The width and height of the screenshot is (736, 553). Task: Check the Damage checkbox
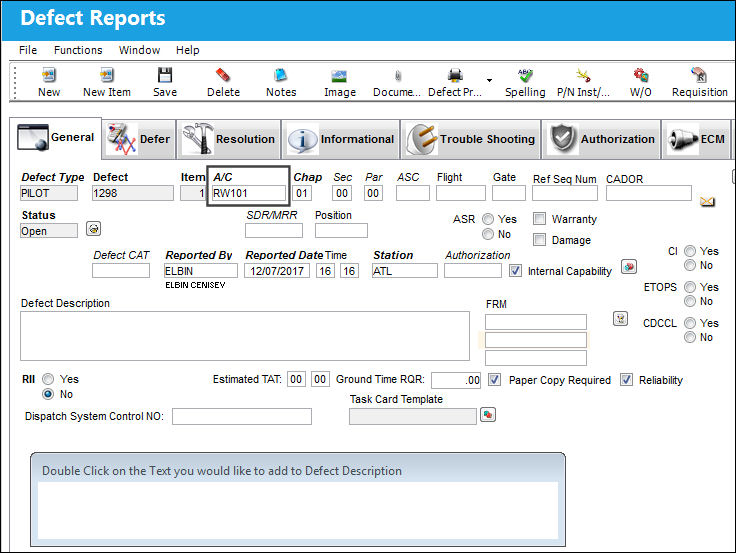540,240
